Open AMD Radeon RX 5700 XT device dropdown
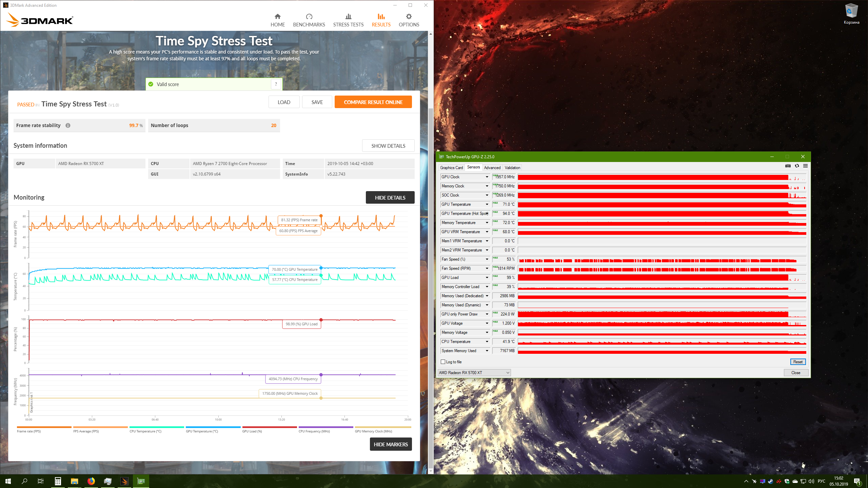 [x=474, y=372]
